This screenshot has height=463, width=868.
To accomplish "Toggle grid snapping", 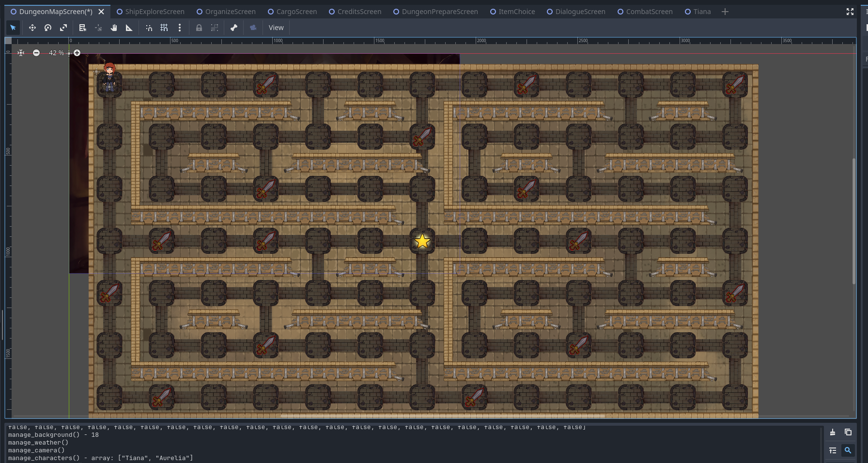I will [x=164, y=28].
